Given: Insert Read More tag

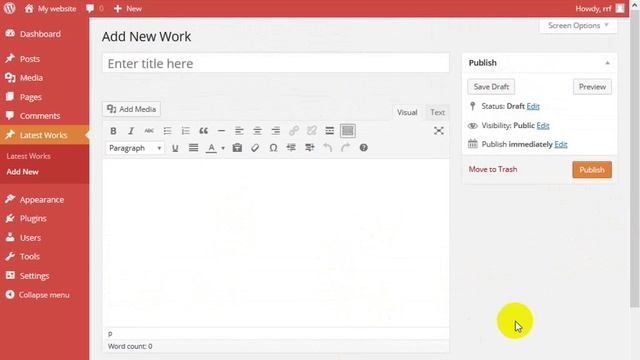Looking at the screenshot, I should coord(329,131).
